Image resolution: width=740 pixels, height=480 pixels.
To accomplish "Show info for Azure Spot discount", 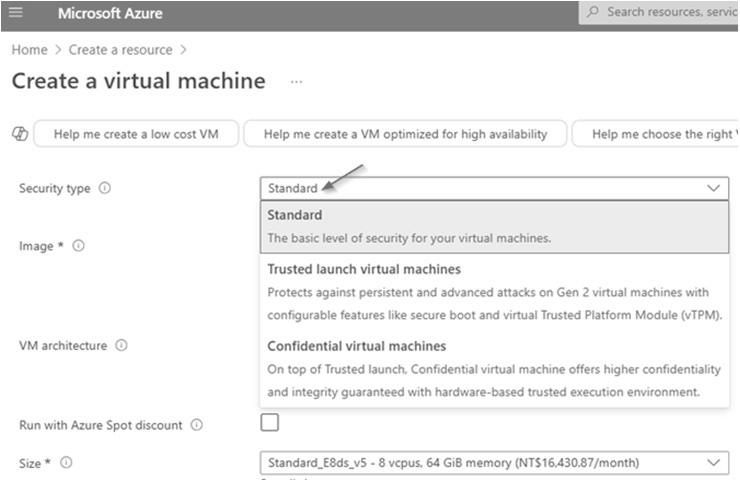I will coord(196,425).
